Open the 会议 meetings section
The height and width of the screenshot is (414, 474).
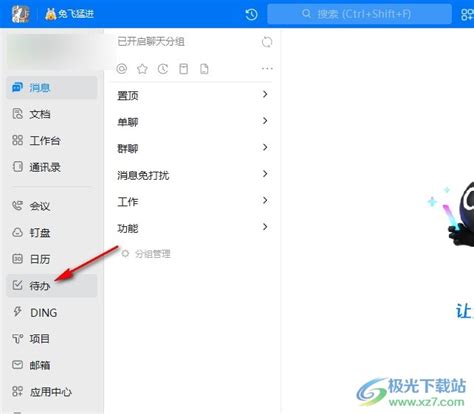(x=52, y=206)
